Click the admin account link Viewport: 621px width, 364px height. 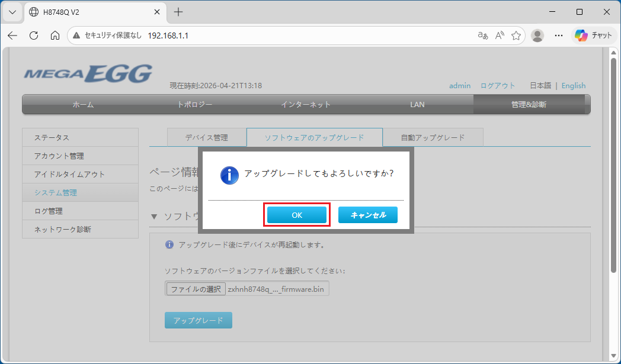point(460,85)
